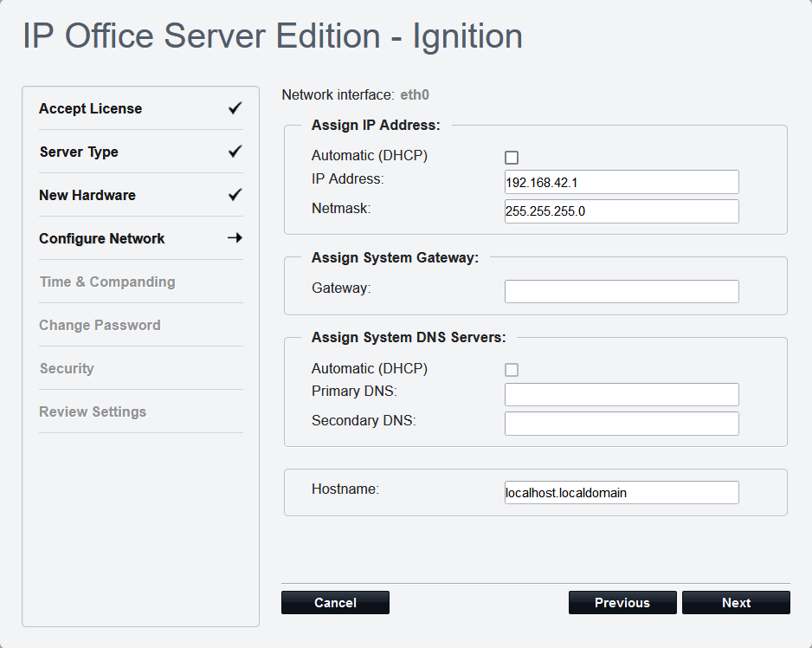
Task: Select the Configure Network step
Action: tap(101, 238)
